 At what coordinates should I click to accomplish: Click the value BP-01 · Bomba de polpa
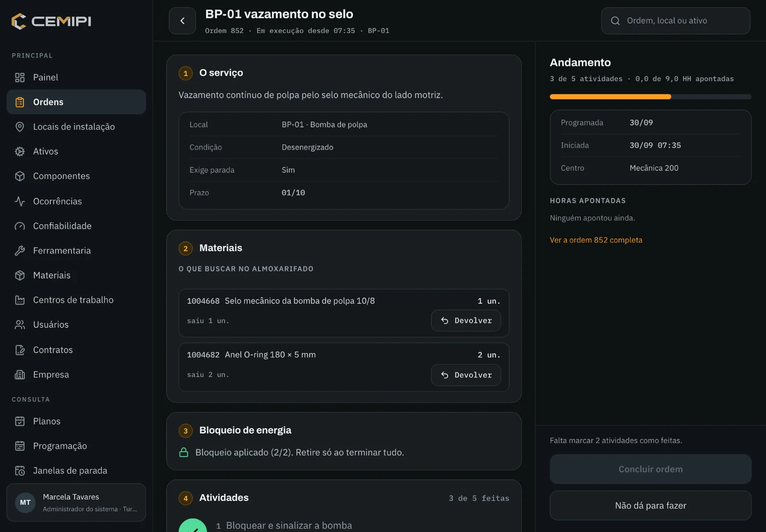click(324, 124)
